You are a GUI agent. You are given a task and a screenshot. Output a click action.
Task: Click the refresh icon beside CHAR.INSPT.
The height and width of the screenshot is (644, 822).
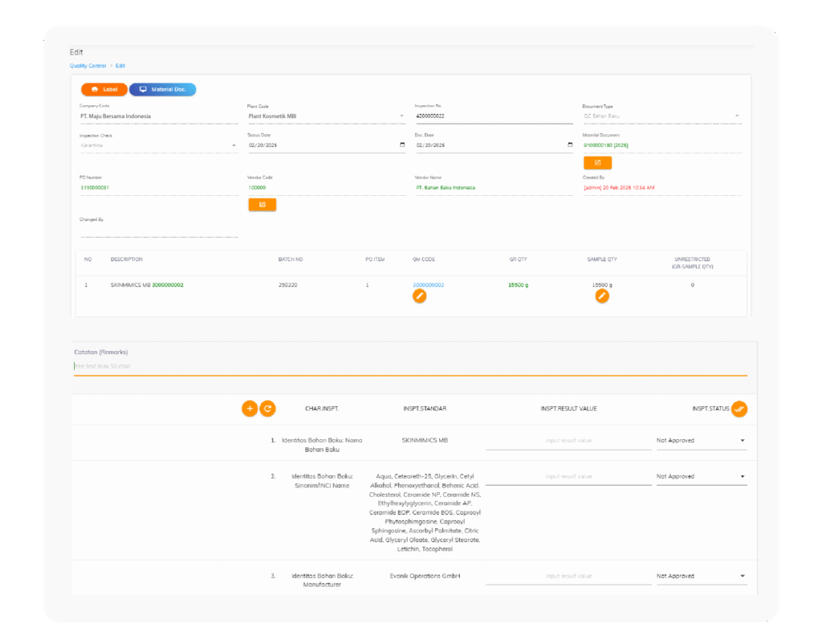click(x=268, y=409)
